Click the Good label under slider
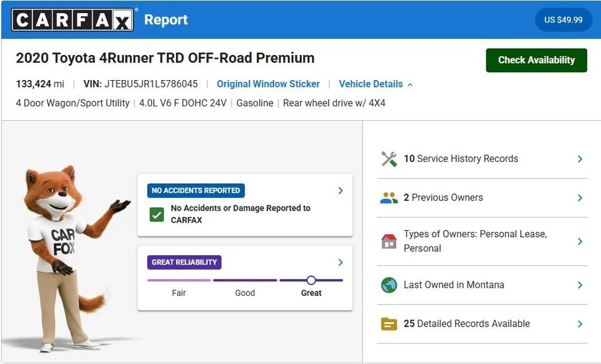 [245, 293]
